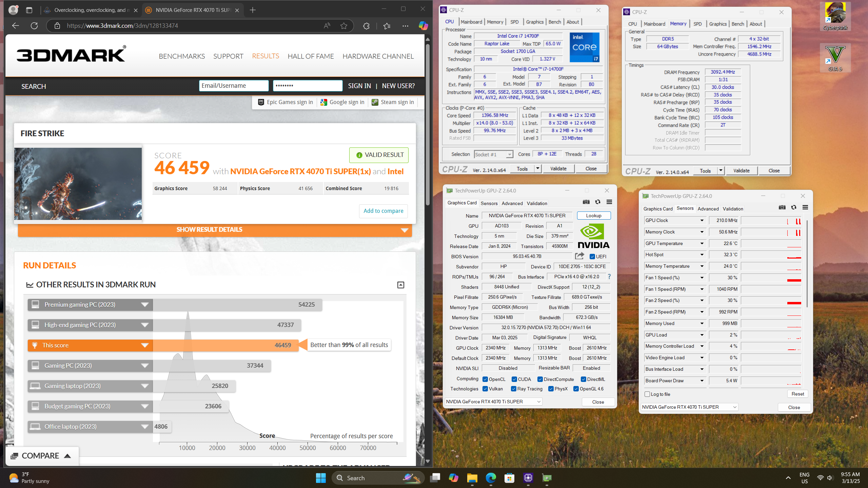This screenshot has width=868, height=488.
Task: Add page to favorites star icon
Action: tap(344, 26)
